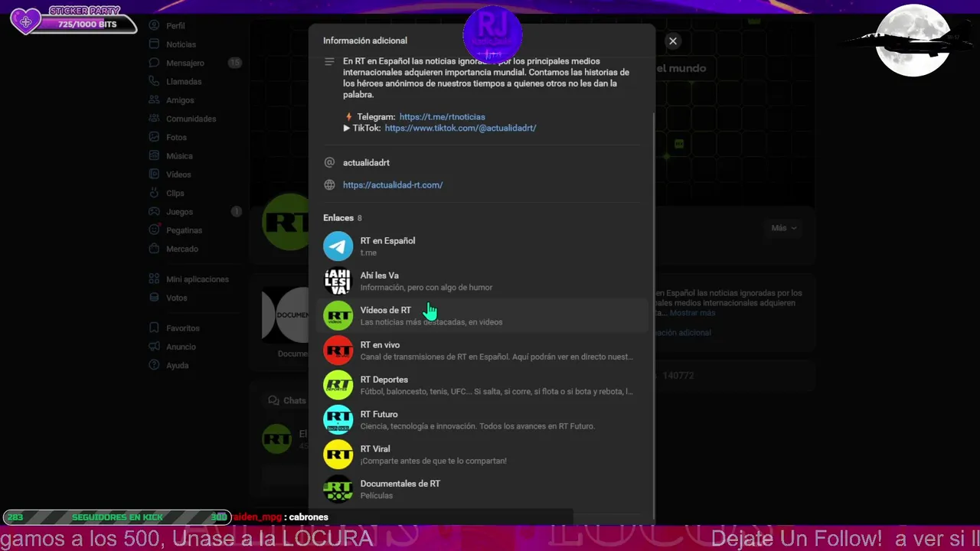Click the Telegram icon of RT en Español
The height and width of the screenshot is (551, 980).
[338, 246]
